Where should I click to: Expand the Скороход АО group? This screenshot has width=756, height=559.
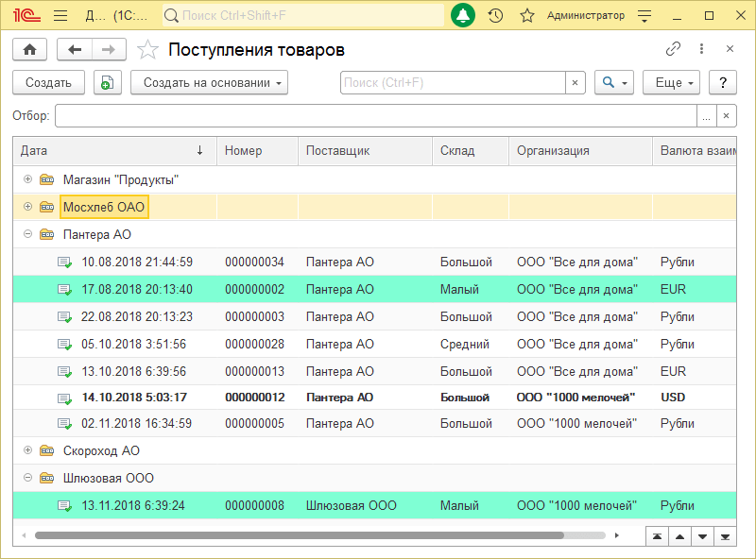coord(28,450)
